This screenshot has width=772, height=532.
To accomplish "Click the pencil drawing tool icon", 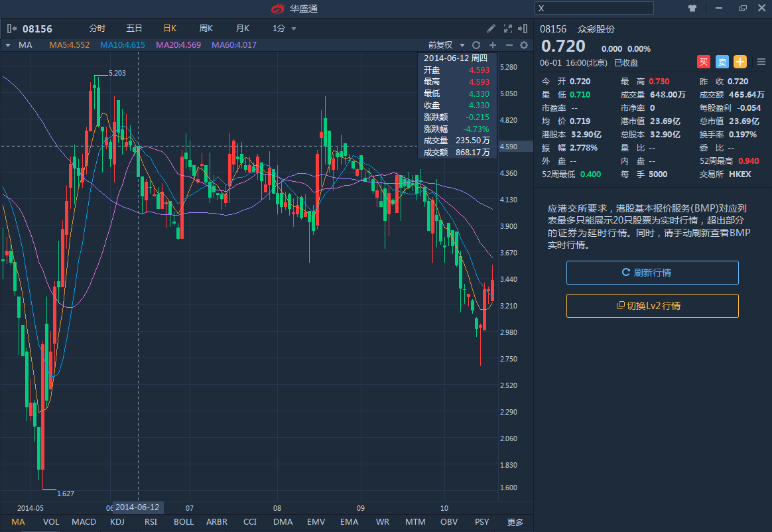I will click(x=491, y=29).
